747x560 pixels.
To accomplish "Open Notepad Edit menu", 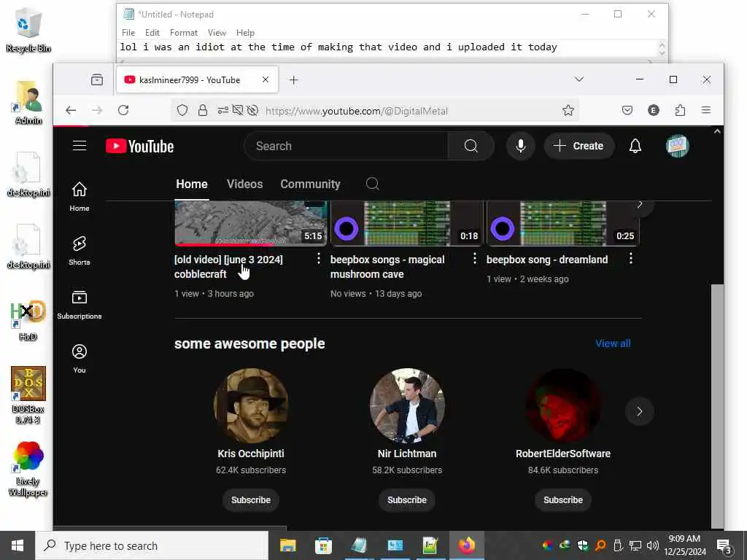I will [x=152, y=32].
